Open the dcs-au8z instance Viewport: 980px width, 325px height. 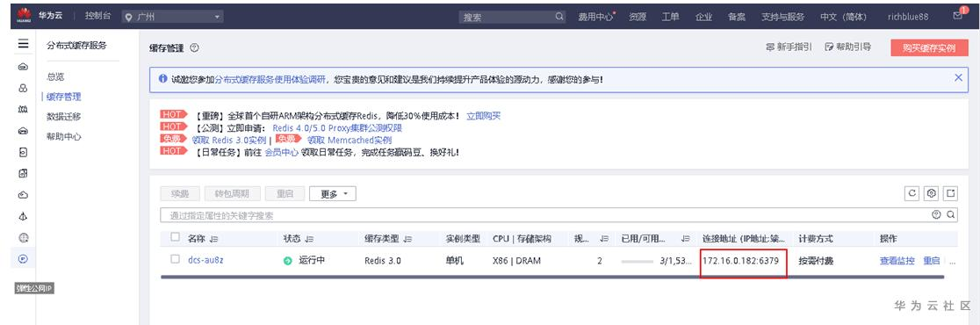click(x=205, y=261)
